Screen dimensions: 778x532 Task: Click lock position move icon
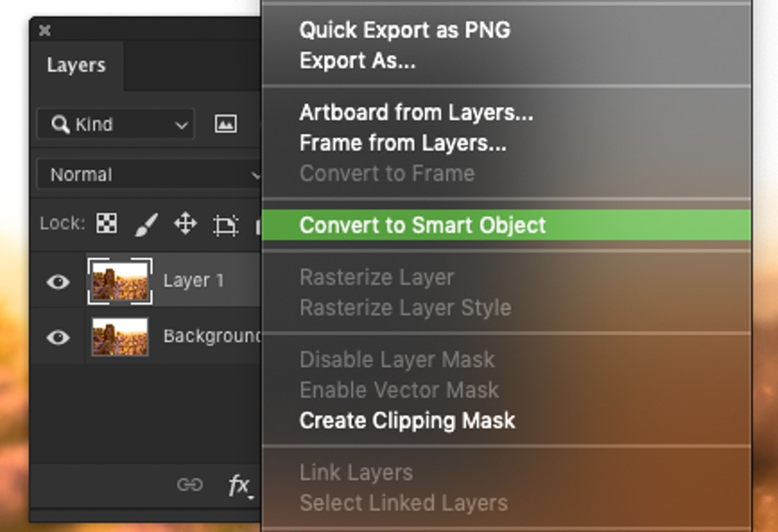point(185,224)
